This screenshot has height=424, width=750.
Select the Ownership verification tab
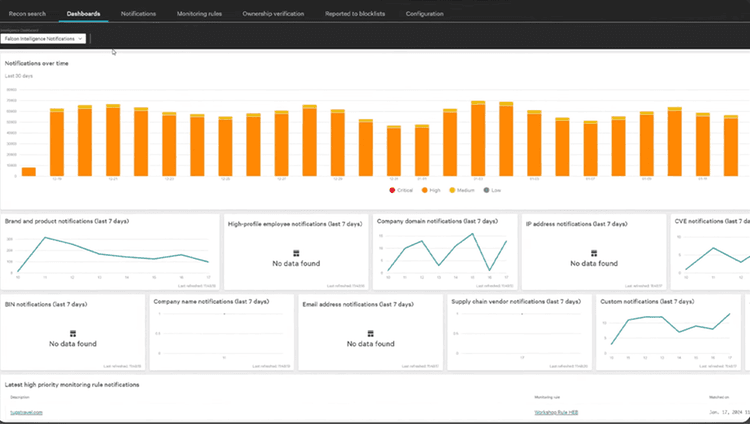[275, 14]
